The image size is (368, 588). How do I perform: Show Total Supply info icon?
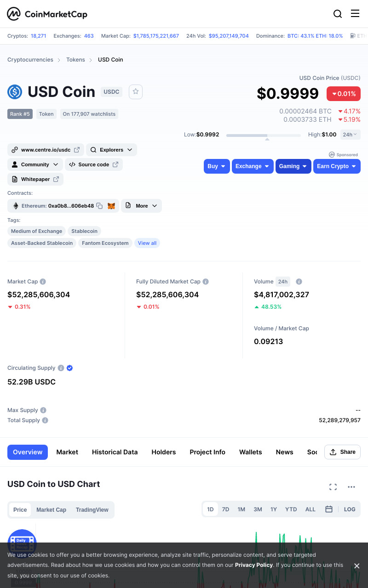[45, 420]
